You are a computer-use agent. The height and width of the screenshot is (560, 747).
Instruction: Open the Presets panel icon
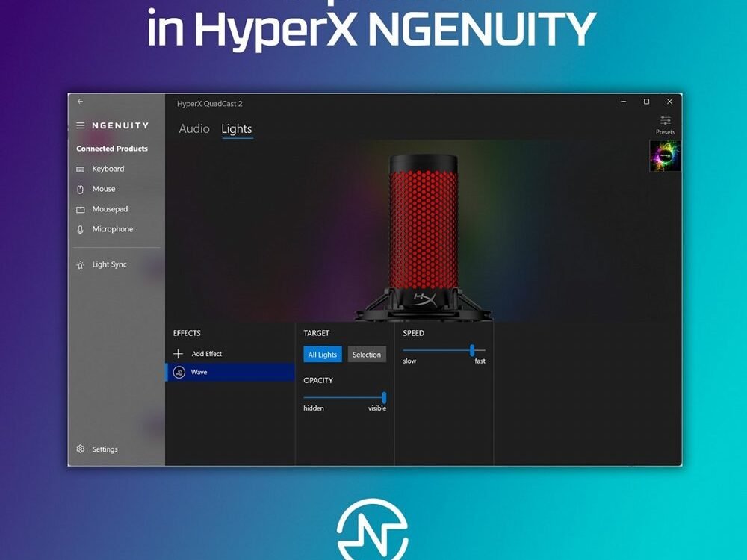click(665, 121)
